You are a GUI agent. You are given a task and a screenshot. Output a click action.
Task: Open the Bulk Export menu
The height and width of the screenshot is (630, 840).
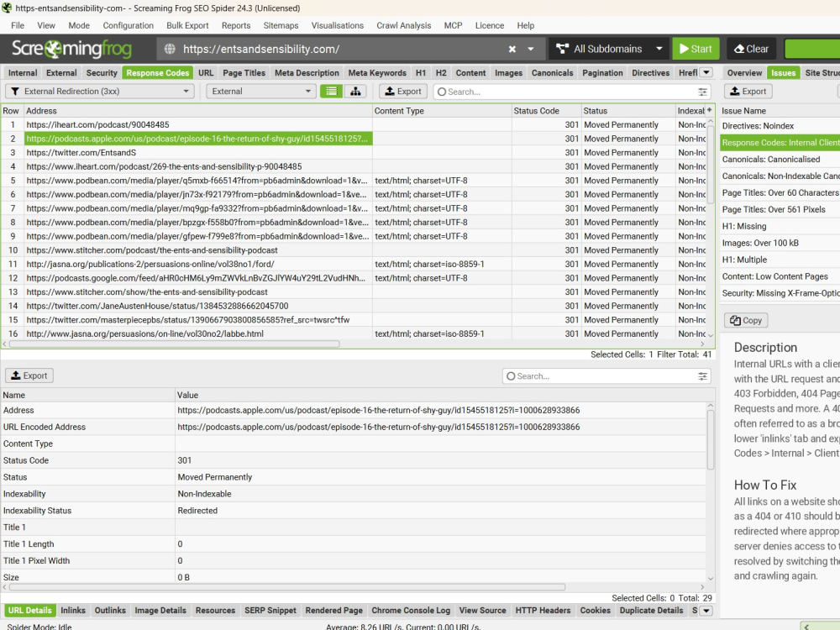[187, 25]
